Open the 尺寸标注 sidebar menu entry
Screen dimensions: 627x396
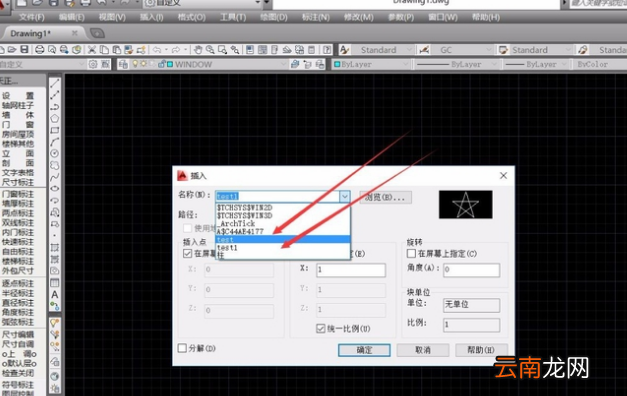18,182
